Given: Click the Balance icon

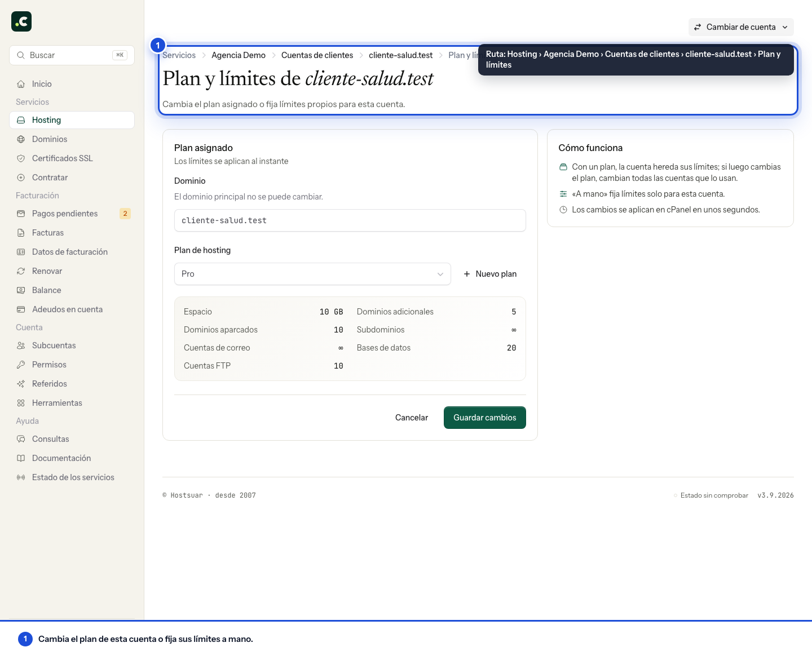Looking at the screenshot, I should pyautogui.click(x=21, y=290).
